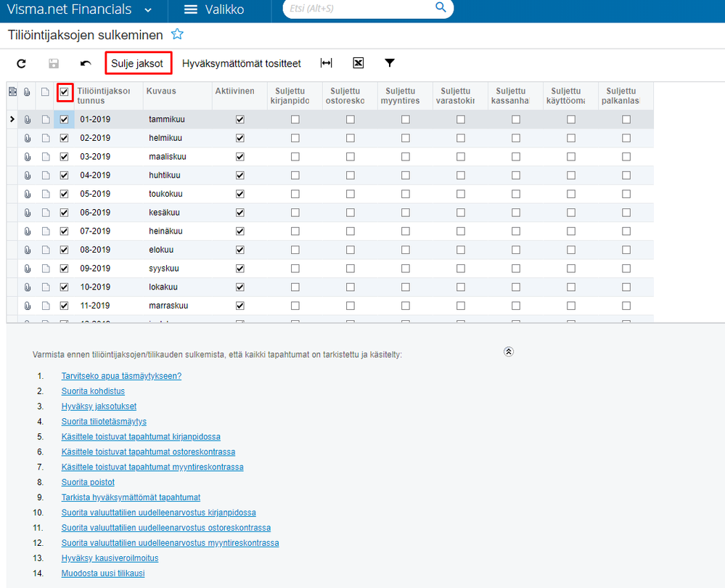Open the grid column configurator icon

pyautogui.click(x=12, y=91)
